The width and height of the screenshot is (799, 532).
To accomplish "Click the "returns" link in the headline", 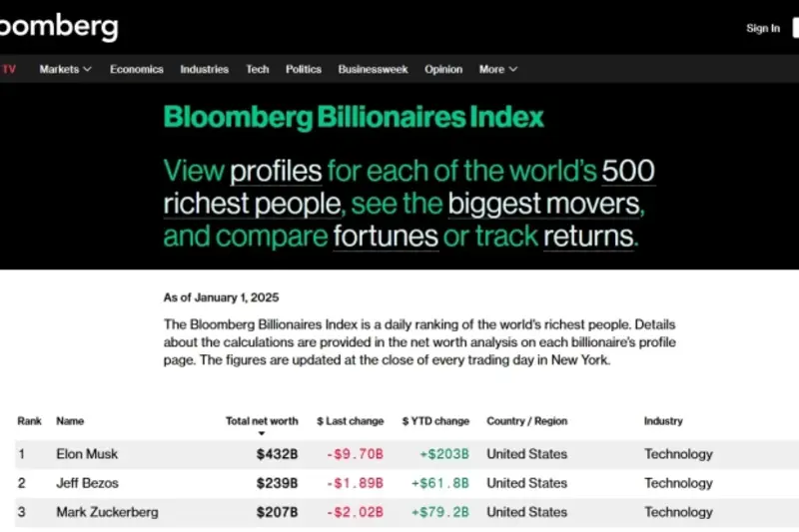I will [x=588, y=237].
